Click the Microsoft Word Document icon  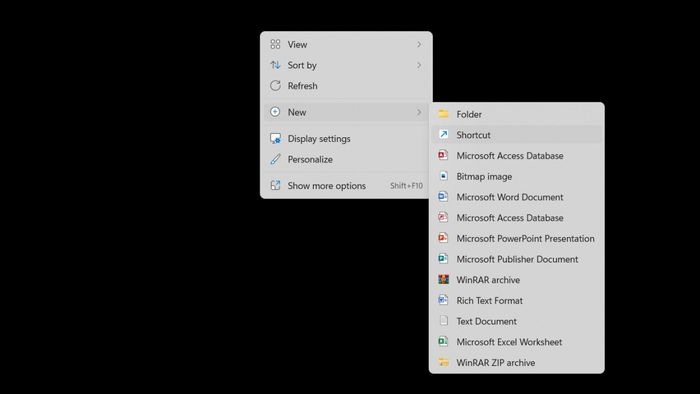point(443,197)
